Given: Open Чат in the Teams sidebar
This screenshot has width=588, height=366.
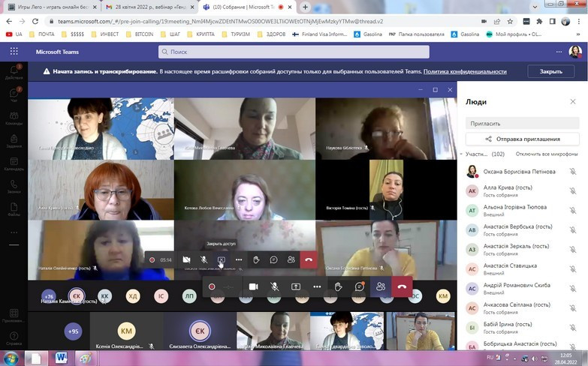Looking at the screenshot, I should tap(14, 94).
